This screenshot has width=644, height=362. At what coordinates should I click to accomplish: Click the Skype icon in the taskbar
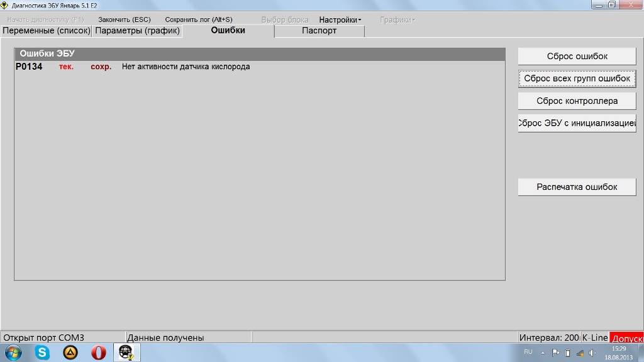pos(42,353)
